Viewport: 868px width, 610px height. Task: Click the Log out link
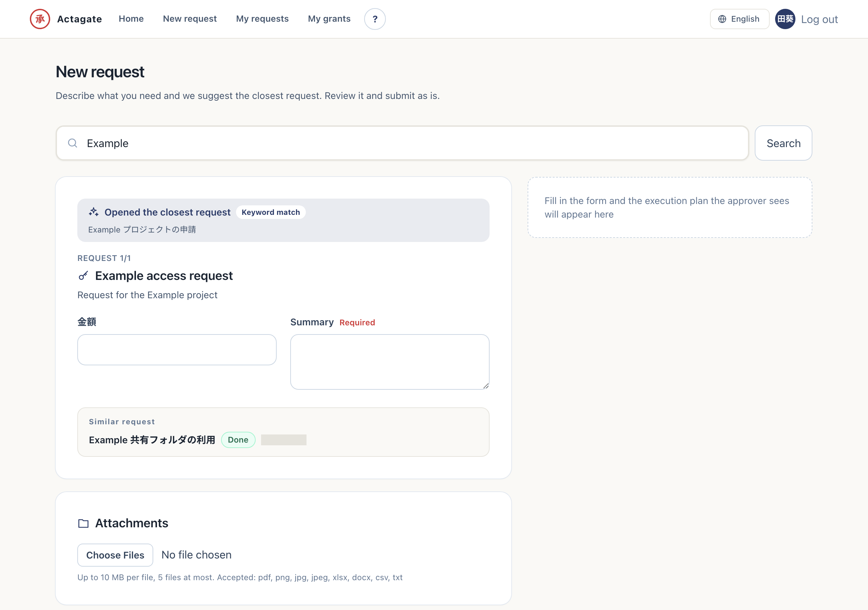tap(819, 19)
